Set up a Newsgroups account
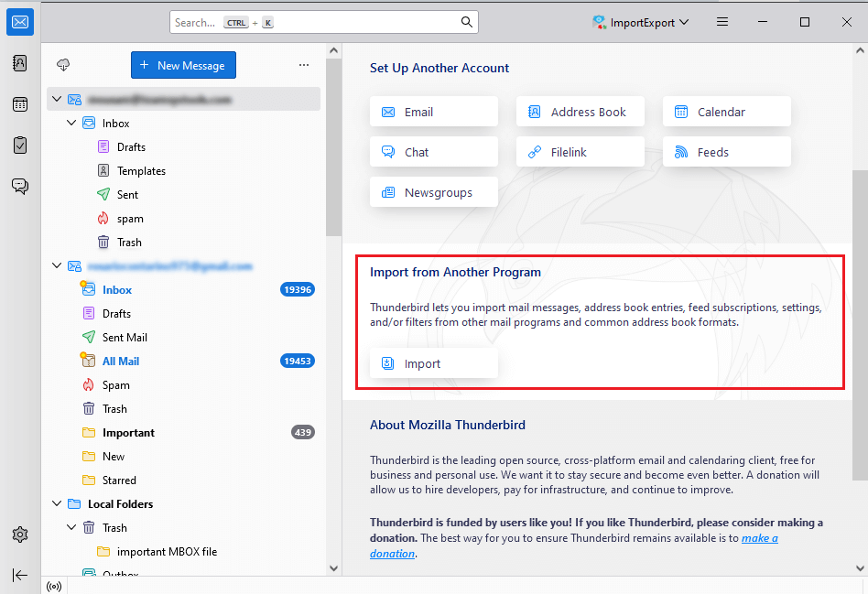This screenshot has width=868, height=594. [x=434, y=192]
